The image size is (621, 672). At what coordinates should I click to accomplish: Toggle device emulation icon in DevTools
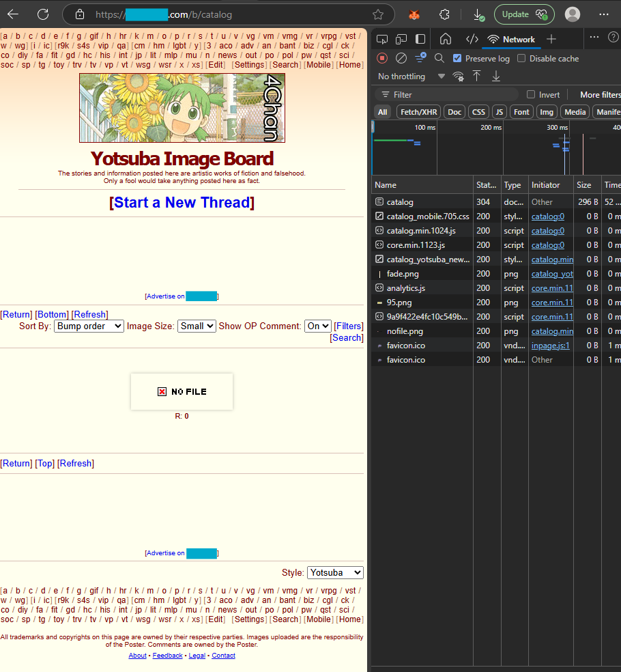pyautogui.click(x=401, y=40)
